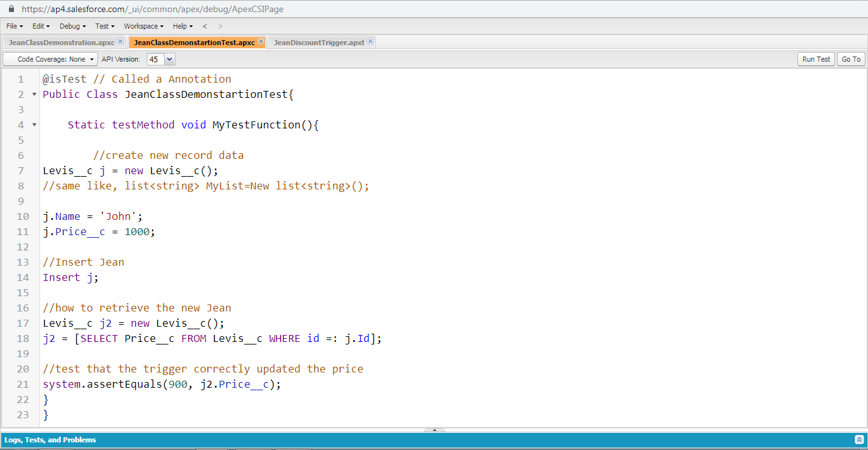Switch to the JeanDiscountTrigger.apxt tab
Screen dimensions: 868x450
(319, 43)
